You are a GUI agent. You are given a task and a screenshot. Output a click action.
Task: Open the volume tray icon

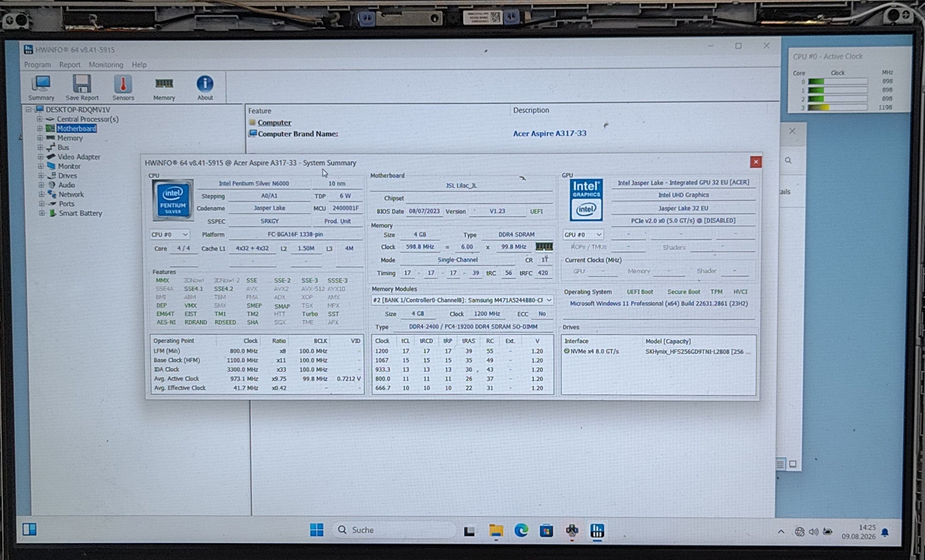813,532
